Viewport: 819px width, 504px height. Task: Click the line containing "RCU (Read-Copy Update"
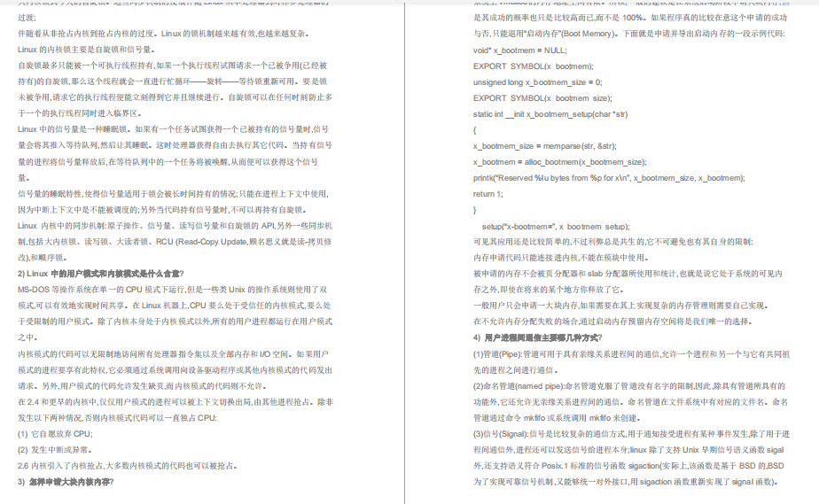tap(175, 242)
